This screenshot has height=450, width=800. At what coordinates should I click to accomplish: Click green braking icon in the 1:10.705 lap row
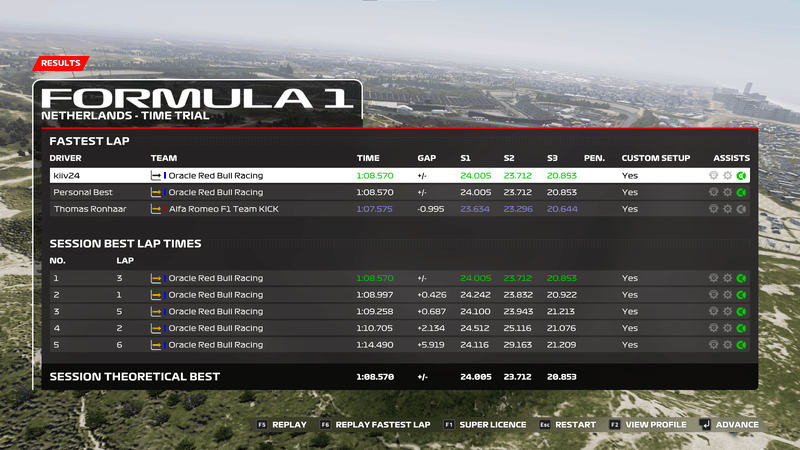[x=741, y=328]
